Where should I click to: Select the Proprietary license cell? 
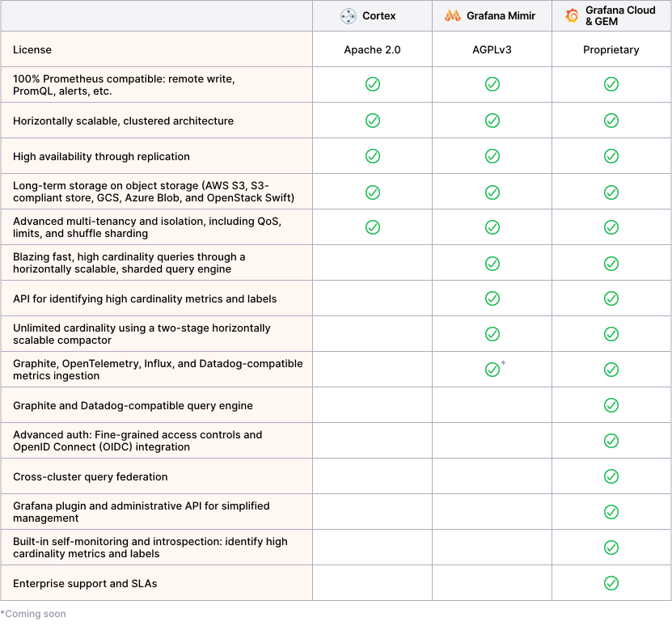(x=611, y=50)
